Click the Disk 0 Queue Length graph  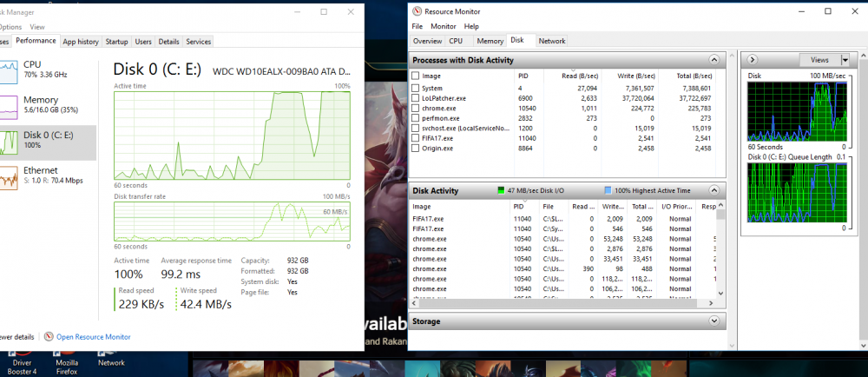(797, 192)
